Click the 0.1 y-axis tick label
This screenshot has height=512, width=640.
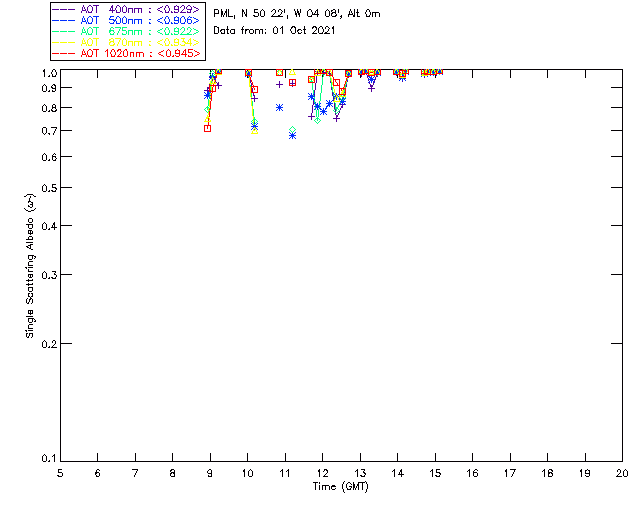[49, 459]
